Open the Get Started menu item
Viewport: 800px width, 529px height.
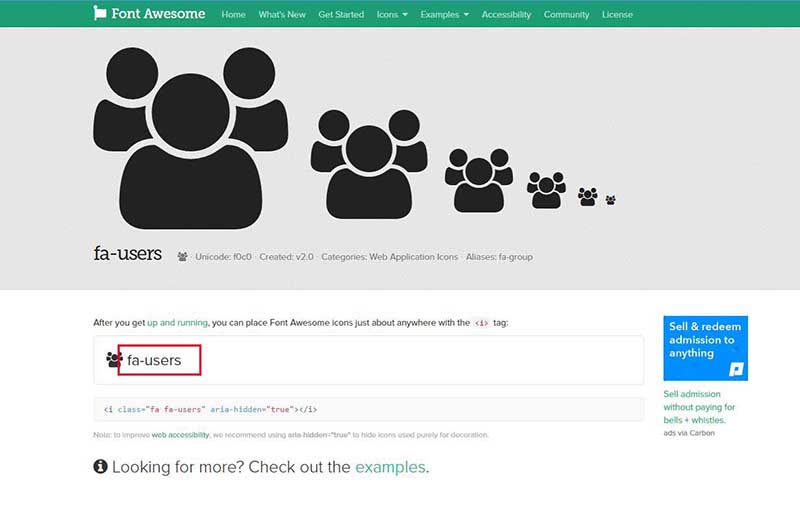pyautogui.click(x=341, y=15)
